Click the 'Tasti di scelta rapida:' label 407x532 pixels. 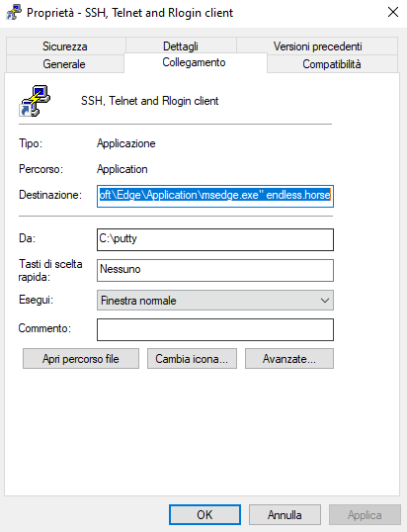50,270
